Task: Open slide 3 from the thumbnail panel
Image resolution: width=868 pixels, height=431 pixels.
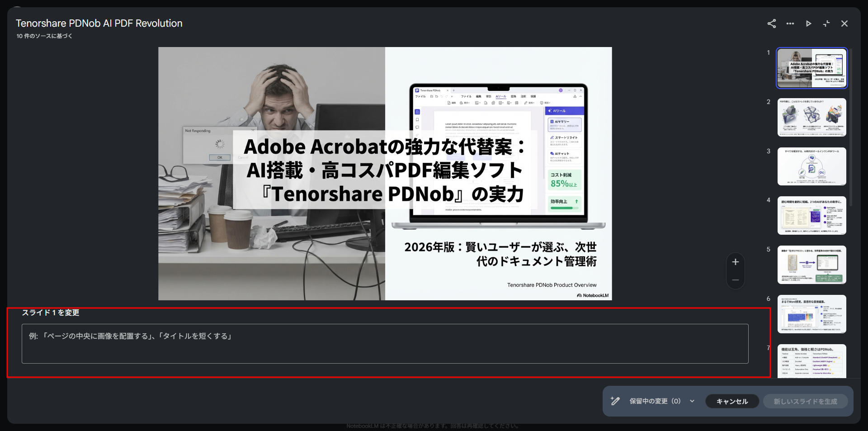Action: [811, 166]
